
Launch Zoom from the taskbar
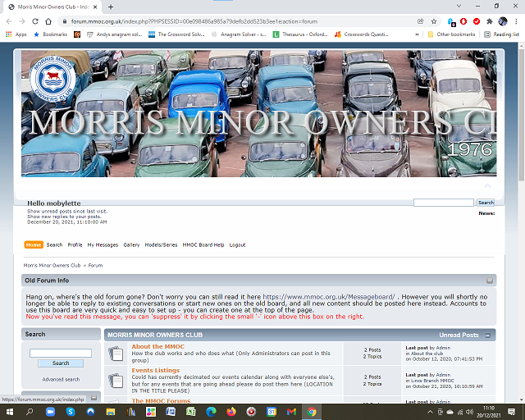point(50,412)
